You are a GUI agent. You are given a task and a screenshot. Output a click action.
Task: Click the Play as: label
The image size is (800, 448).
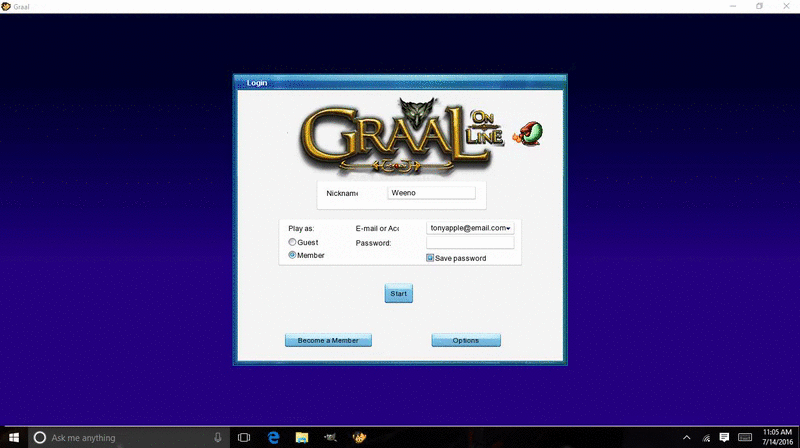301,228
